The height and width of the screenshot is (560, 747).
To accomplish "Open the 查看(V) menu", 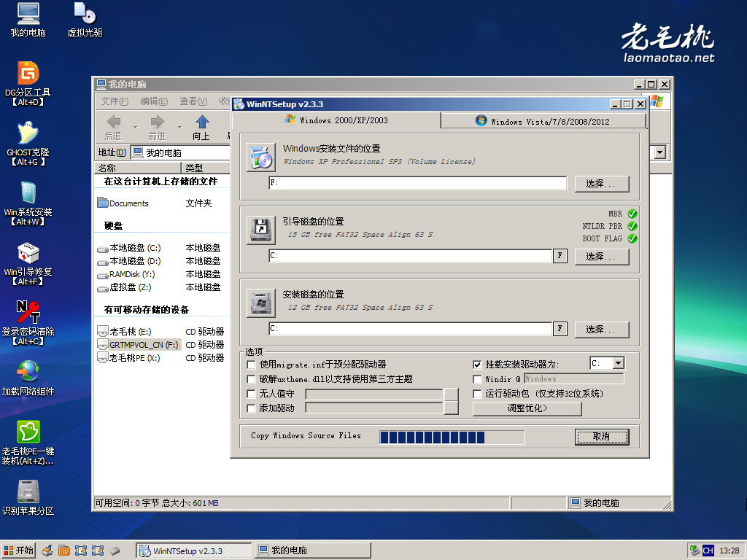I will 193,101.
